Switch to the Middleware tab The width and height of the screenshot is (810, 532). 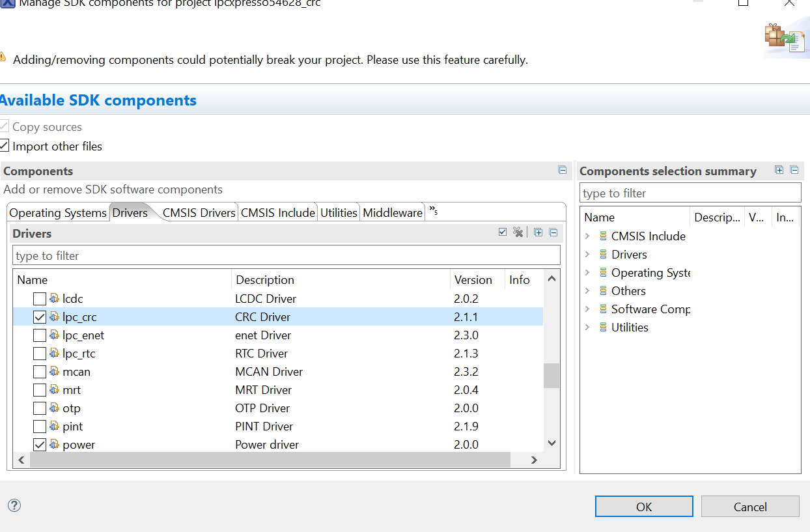(392, 212)
